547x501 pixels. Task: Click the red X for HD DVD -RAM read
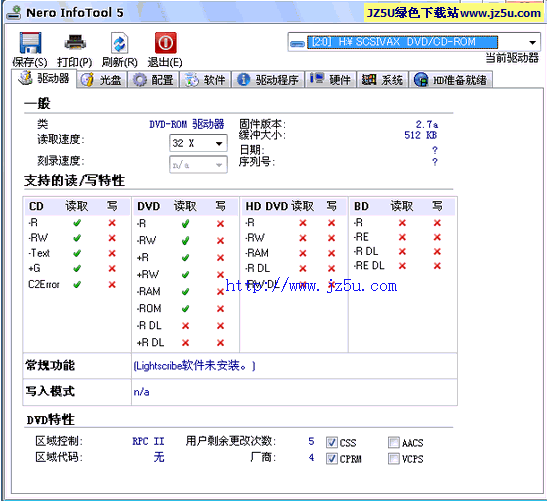(x=303, y=253)
